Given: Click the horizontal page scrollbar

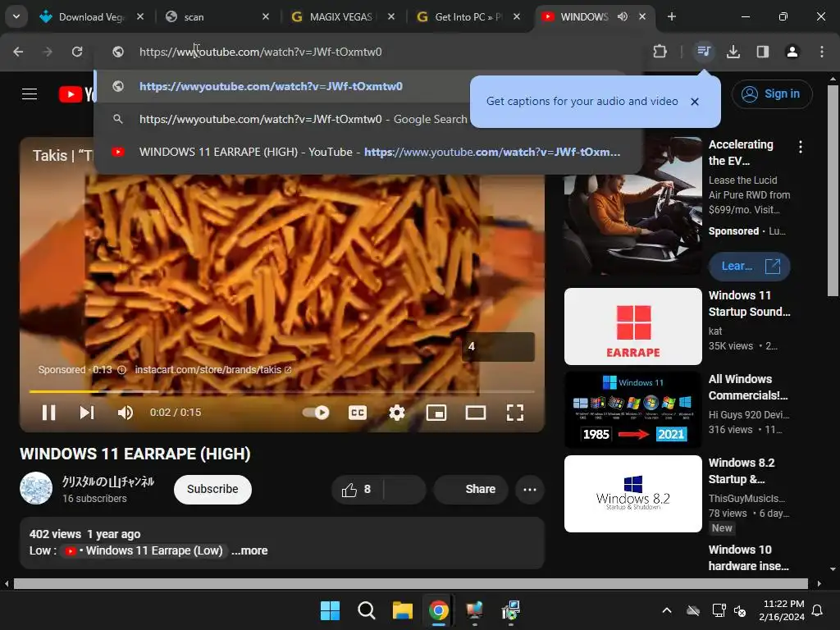Looking at the screenshot, I should click(410, 583).
